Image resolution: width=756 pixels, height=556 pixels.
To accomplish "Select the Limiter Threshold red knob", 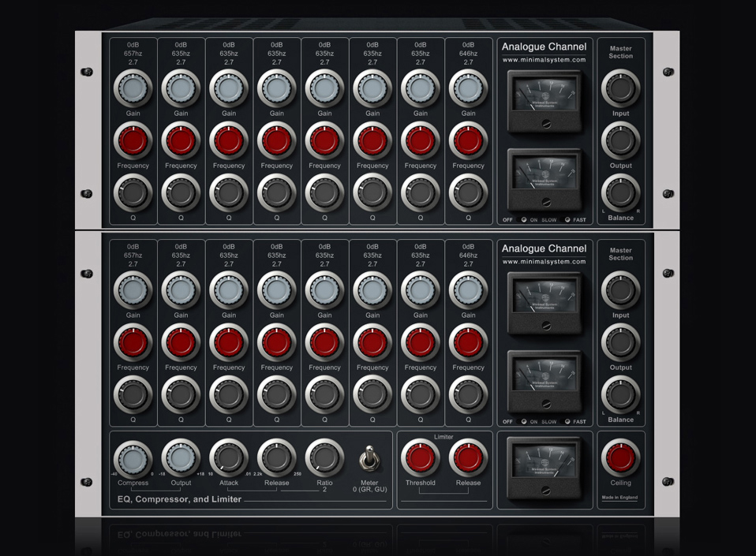I will click(421, 458).
